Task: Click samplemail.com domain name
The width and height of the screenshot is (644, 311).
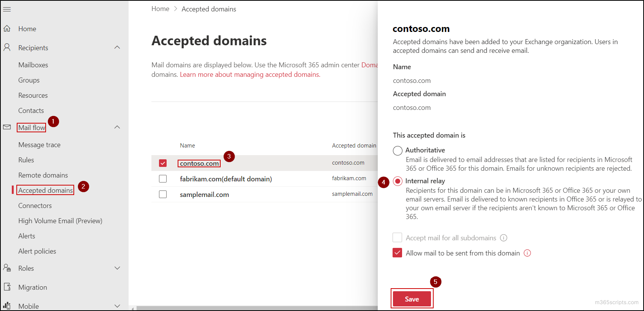Action: pyautogui.click(x=204, y=195)
